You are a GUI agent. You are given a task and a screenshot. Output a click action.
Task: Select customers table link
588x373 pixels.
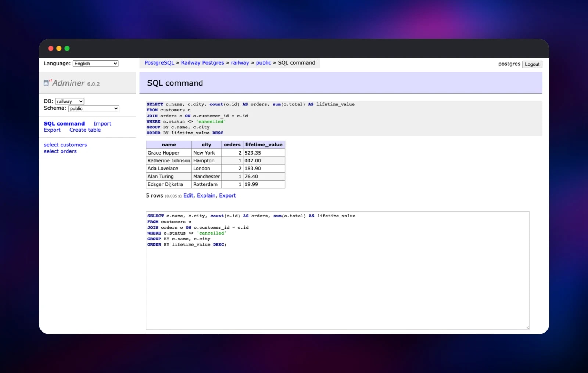(65, 145)
